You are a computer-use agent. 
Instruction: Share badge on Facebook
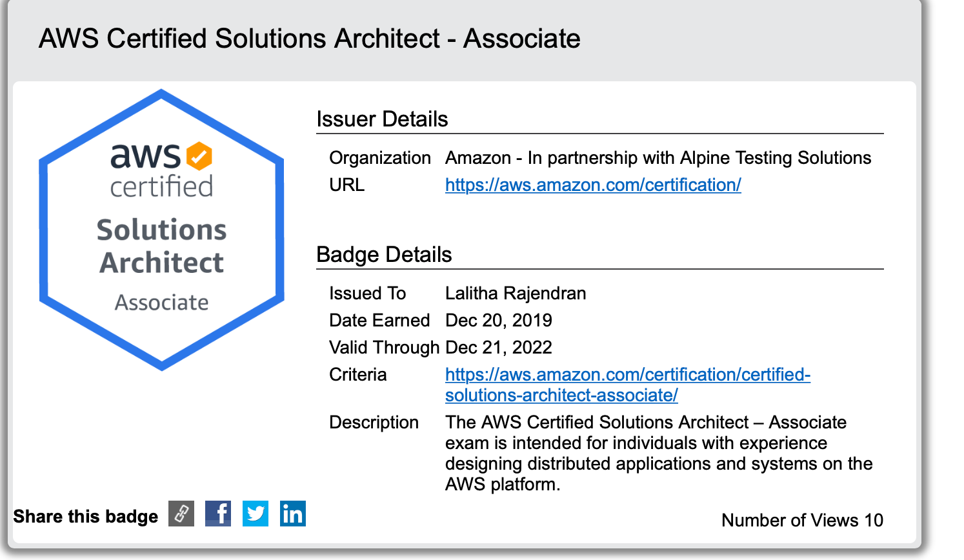(218, 514)
